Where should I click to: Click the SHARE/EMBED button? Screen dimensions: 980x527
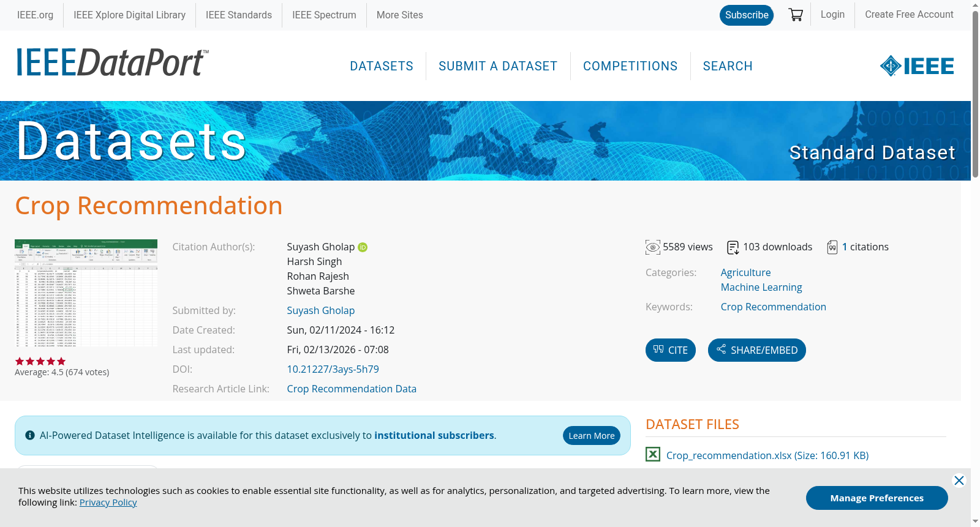(x=757, y=350)
